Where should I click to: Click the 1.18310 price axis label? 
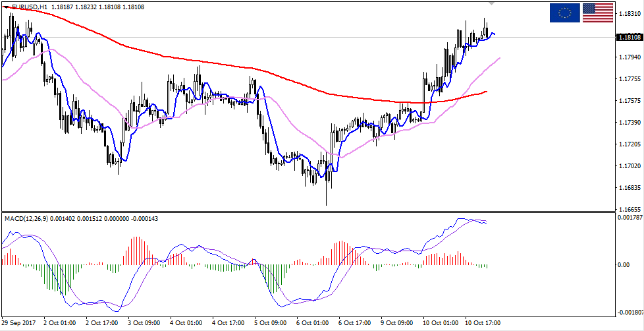[x=630, y=14]
